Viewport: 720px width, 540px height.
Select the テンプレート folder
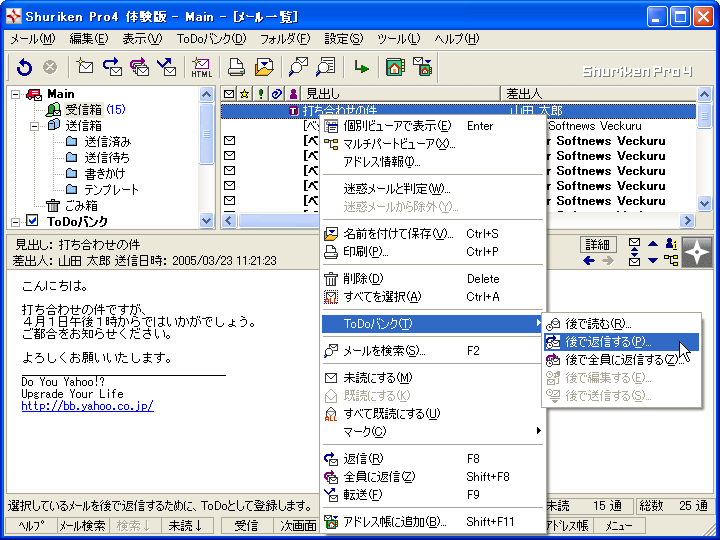pyautogui.click(x=112, y=189)
